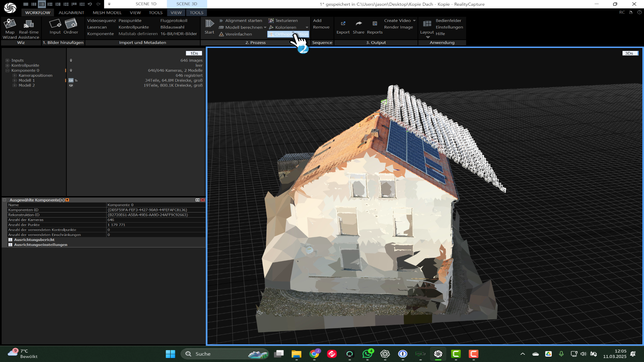
Task: Expand the Modell 2 node
Action: tap(14, 85)
